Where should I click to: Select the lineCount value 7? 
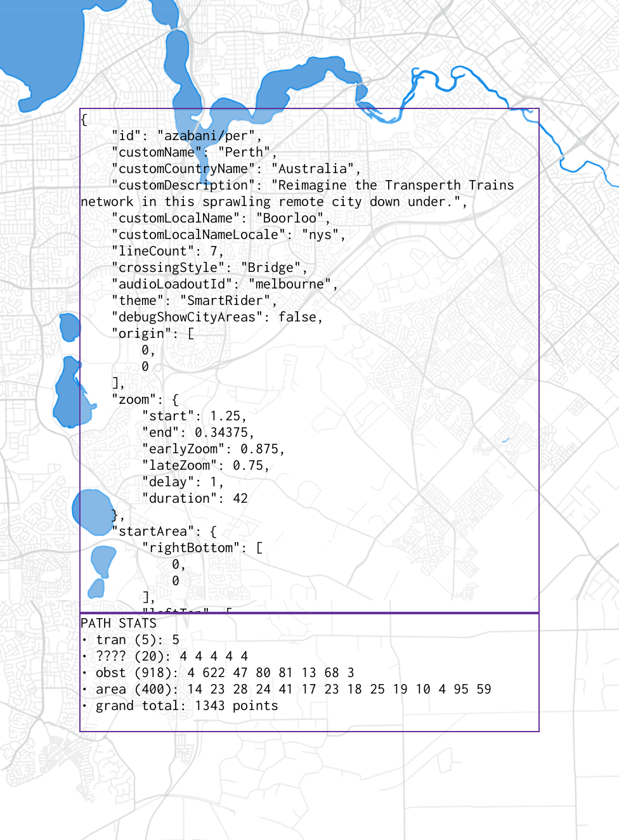[214, 251]
